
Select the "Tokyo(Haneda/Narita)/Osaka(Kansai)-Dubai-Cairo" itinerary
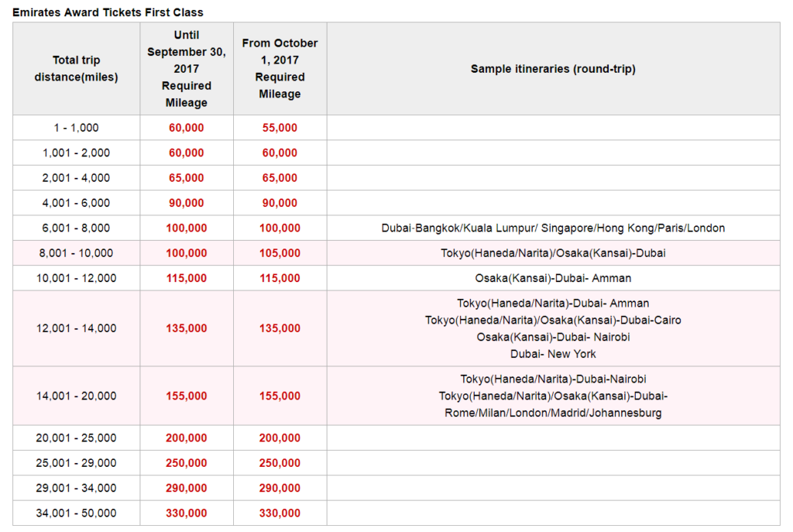(x=553, y=320)
